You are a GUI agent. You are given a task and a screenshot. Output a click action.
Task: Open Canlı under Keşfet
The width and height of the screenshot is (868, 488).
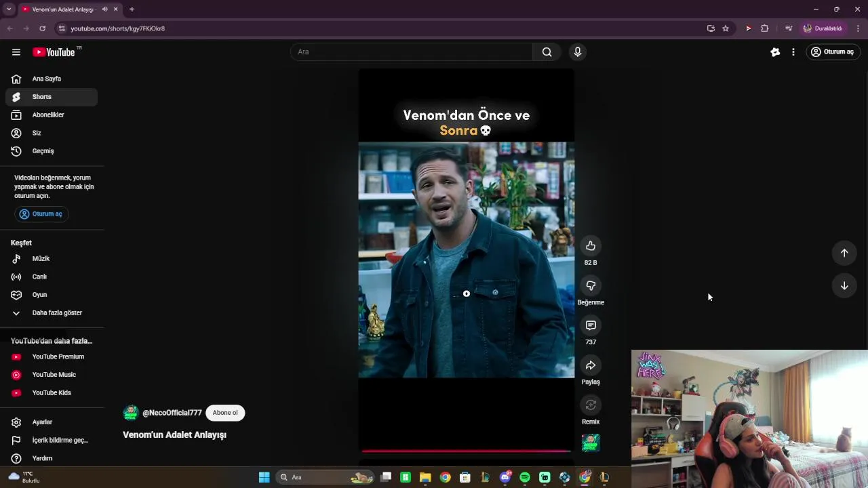[52, 277]
